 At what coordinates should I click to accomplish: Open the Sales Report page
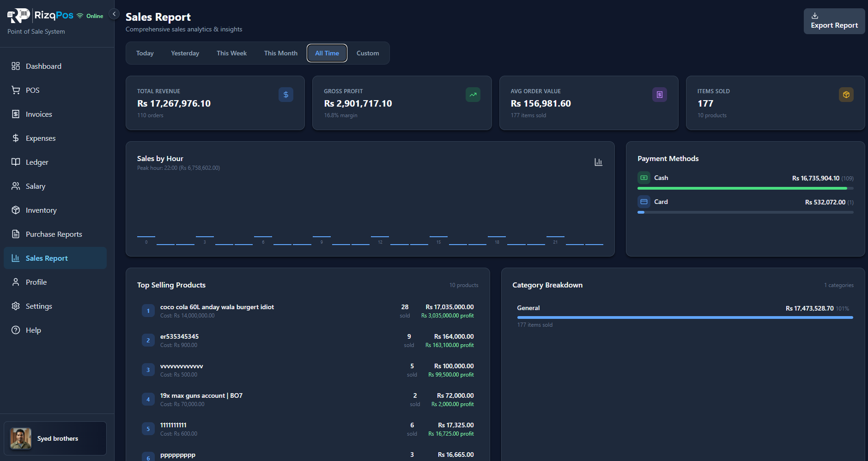pos(47,258)
